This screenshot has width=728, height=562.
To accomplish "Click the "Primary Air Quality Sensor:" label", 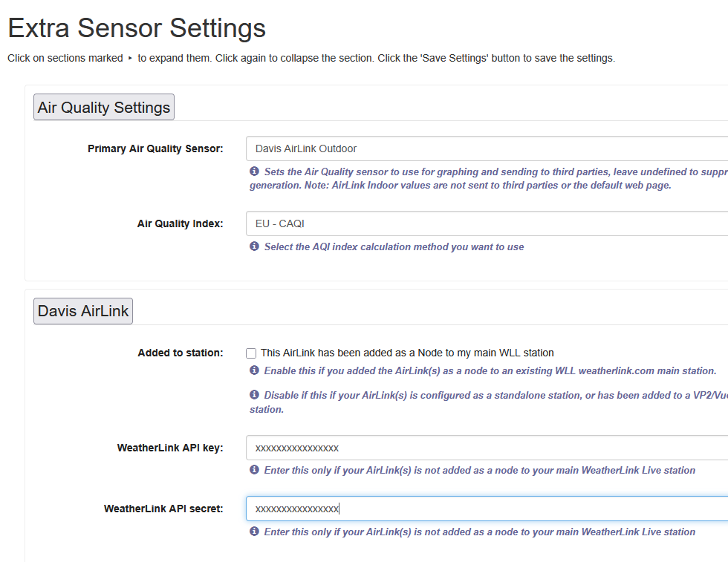I will coord(155,148).
